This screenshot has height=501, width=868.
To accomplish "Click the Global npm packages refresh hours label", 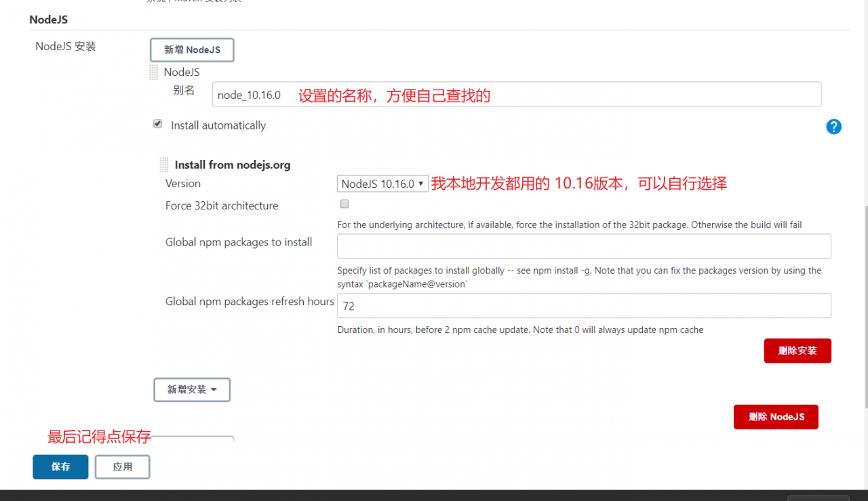I will click(x=250, y=302).
